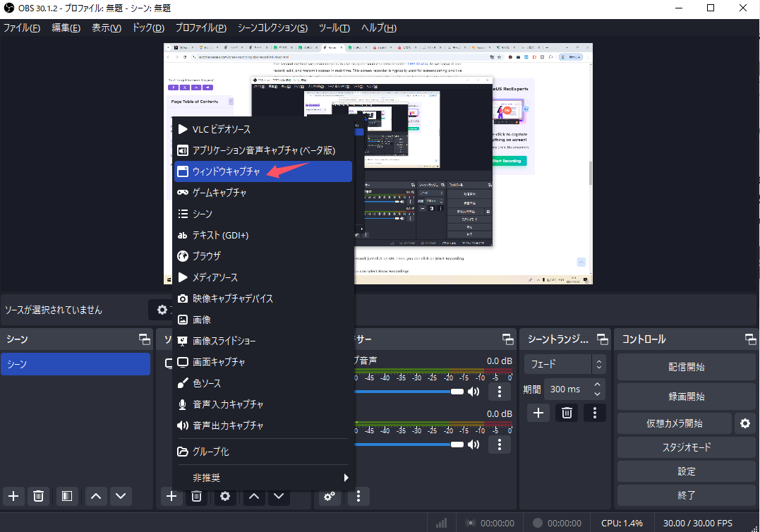Open the フェード transition dropdown
Viewport: 760px width, 532px height.
click(x=565, y=364)
